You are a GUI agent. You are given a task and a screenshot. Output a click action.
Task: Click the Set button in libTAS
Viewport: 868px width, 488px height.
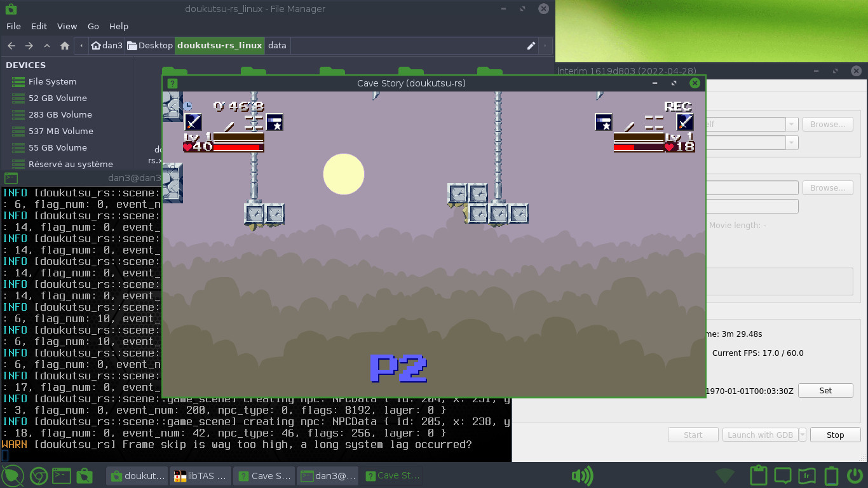[825, 391]
